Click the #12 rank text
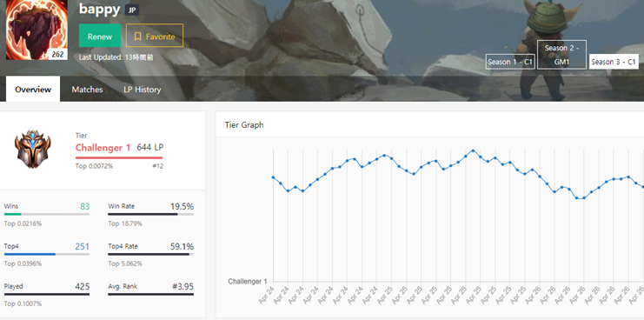 157,166
